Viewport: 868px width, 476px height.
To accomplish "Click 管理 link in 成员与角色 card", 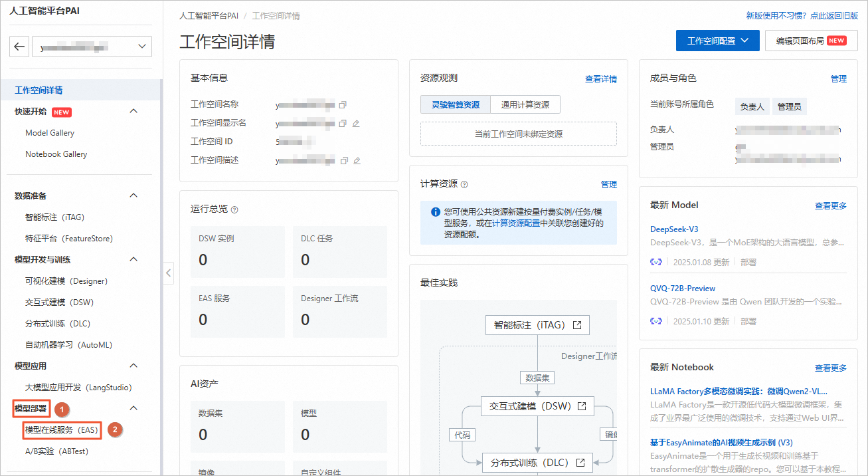I will tap(839, 79).
